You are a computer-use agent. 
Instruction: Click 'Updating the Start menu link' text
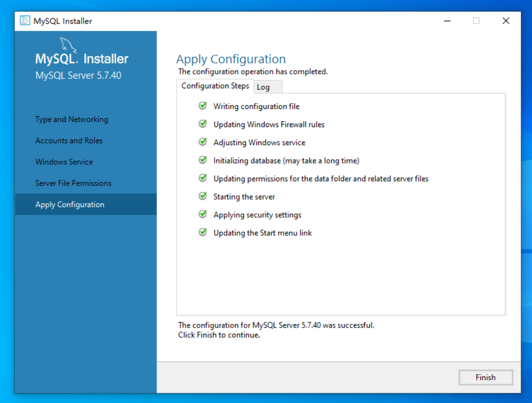262,233
